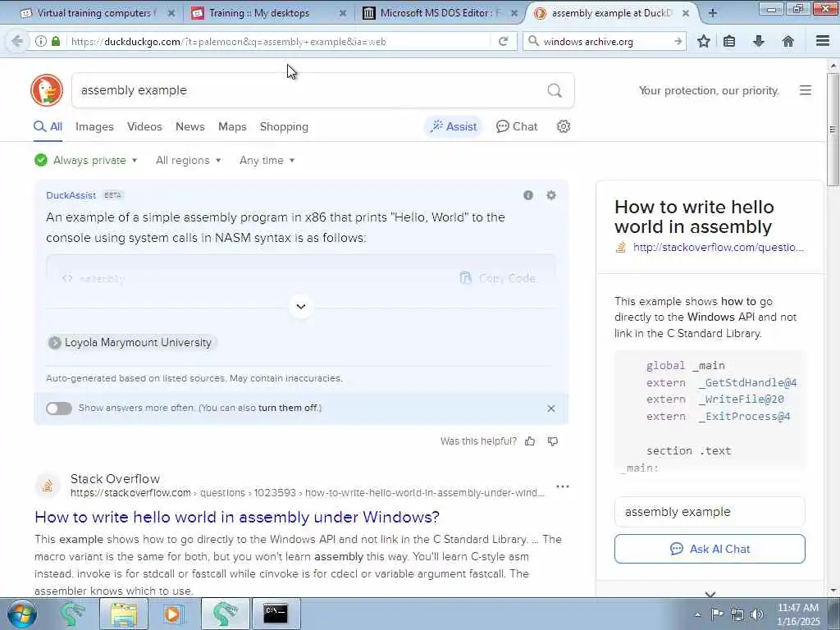Image resolution: width=840 pixels, height=630 pixels.
Task: Open DuckAssist info icon
Action: coord(528,195)
